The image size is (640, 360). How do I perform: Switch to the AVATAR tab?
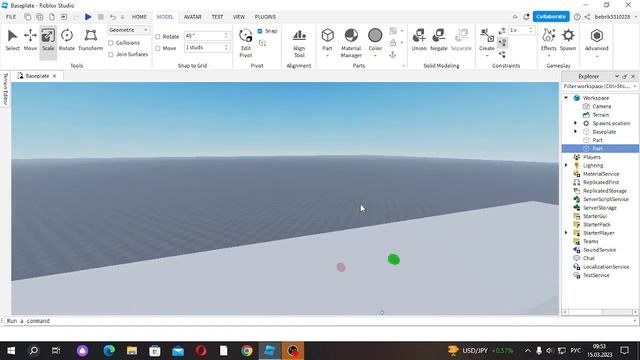click(192, 17)
